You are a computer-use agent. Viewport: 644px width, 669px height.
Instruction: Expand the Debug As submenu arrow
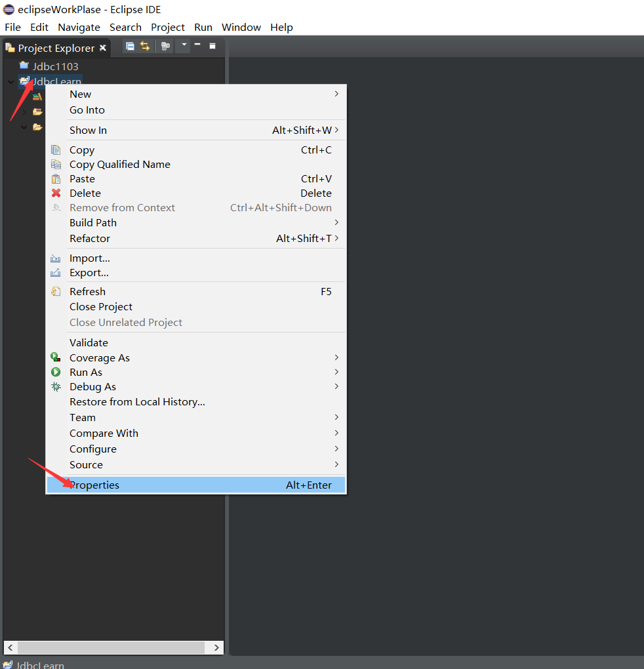coord(336,386)
